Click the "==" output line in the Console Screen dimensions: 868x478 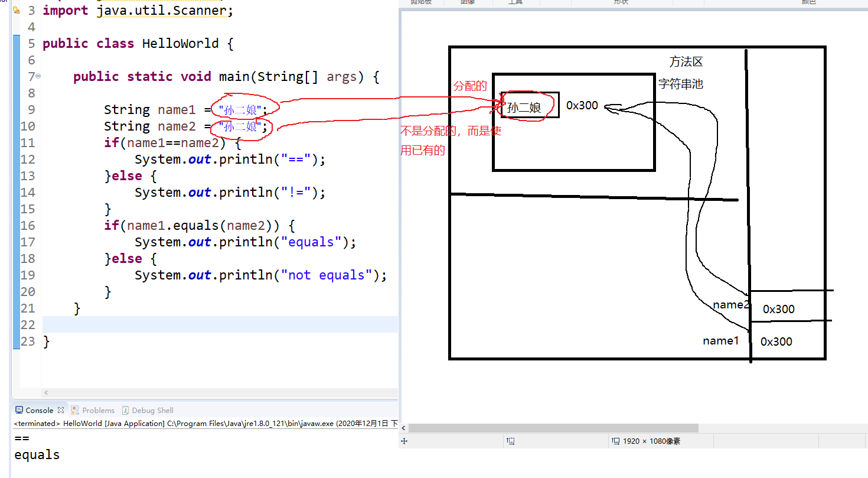click(22, 438)
